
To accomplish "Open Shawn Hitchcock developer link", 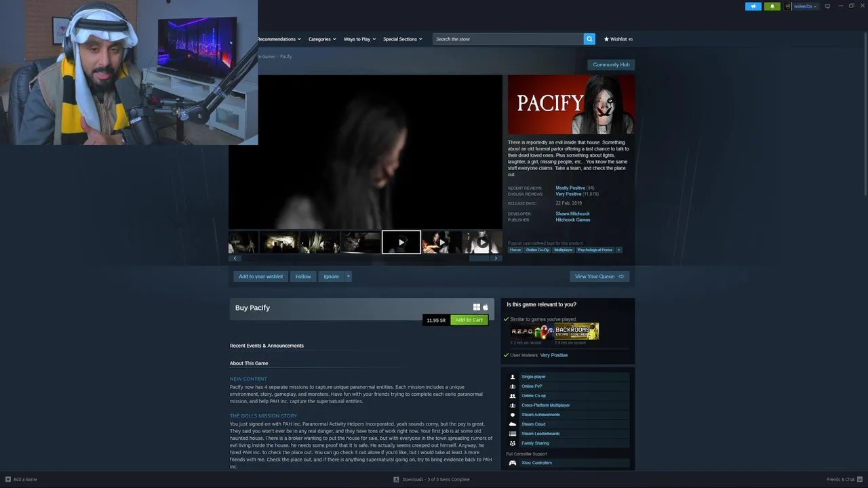I will coord(572,213).
